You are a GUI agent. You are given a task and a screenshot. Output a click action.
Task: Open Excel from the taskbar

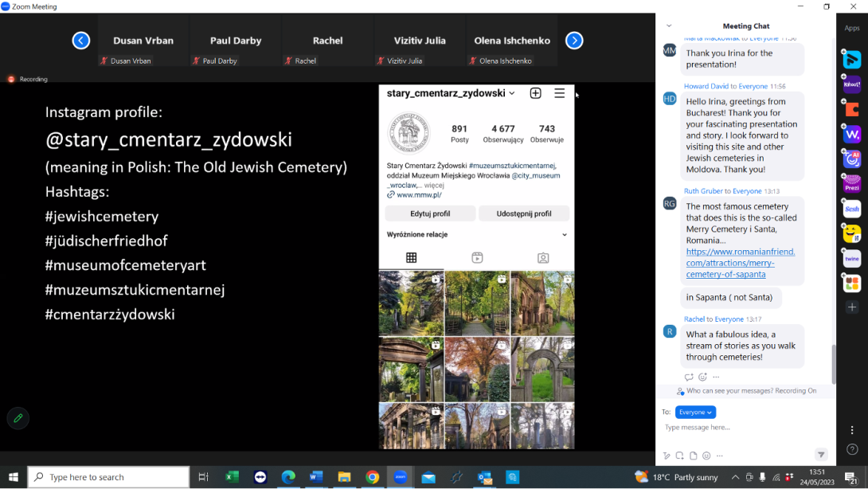click(x=232, y=477)
